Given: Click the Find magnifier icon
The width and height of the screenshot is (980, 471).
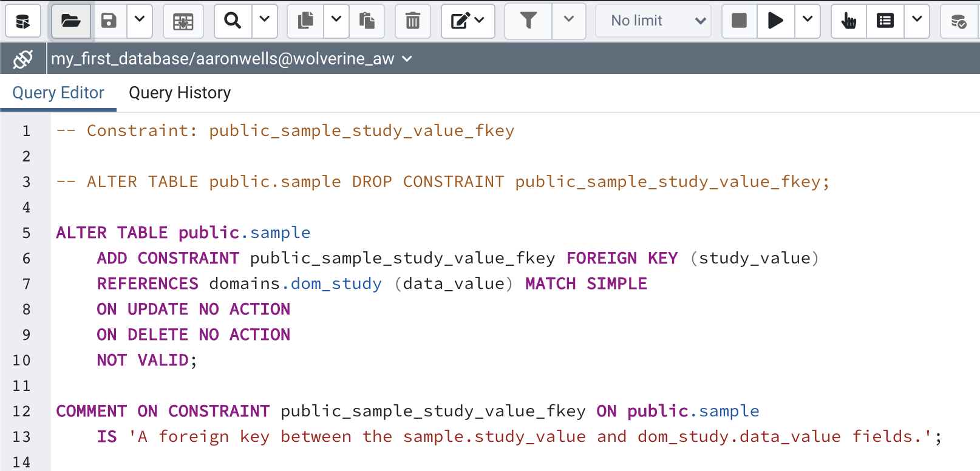Looking at the screenshot, I should pyautogui.click(x=233, y=21).
